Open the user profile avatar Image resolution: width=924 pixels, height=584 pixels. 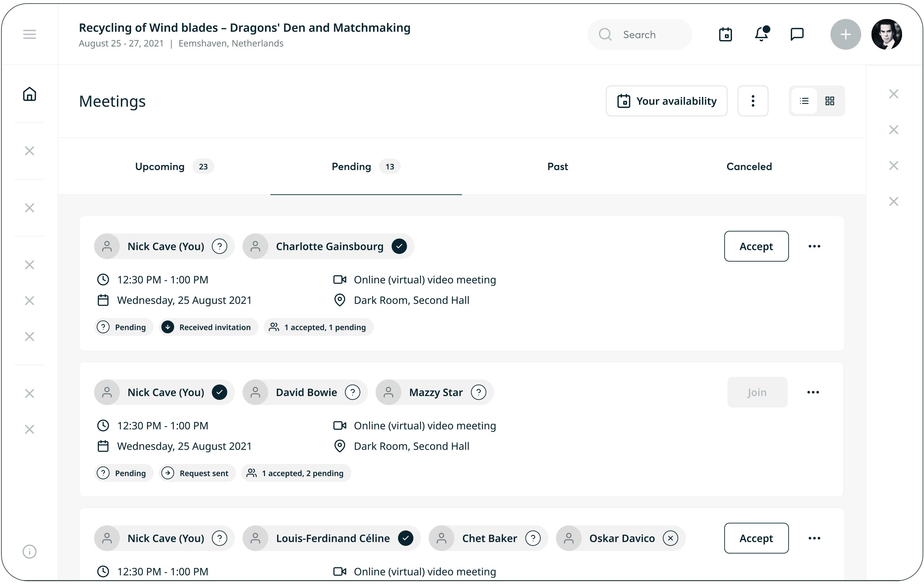[886, 34]
